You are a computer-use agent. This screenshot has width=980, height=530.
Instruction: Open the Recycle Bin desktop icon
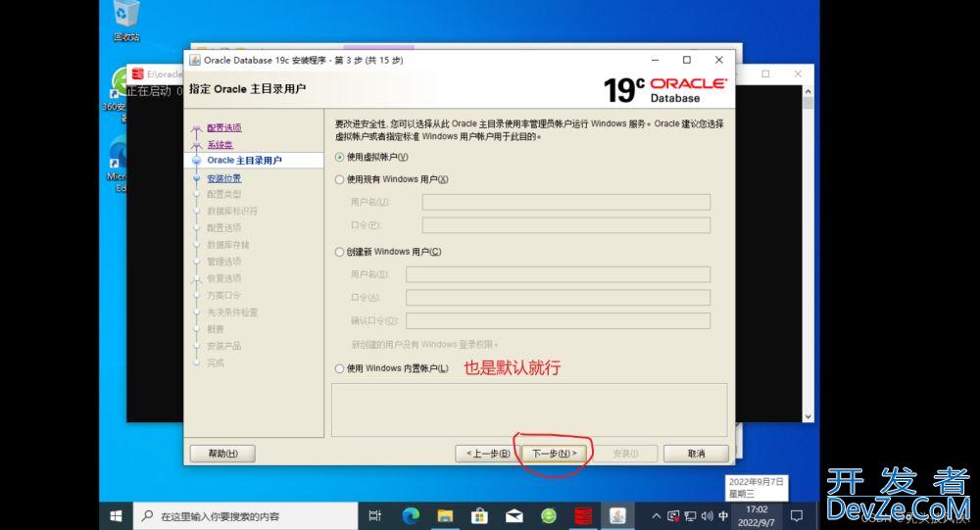click(126, 21)
